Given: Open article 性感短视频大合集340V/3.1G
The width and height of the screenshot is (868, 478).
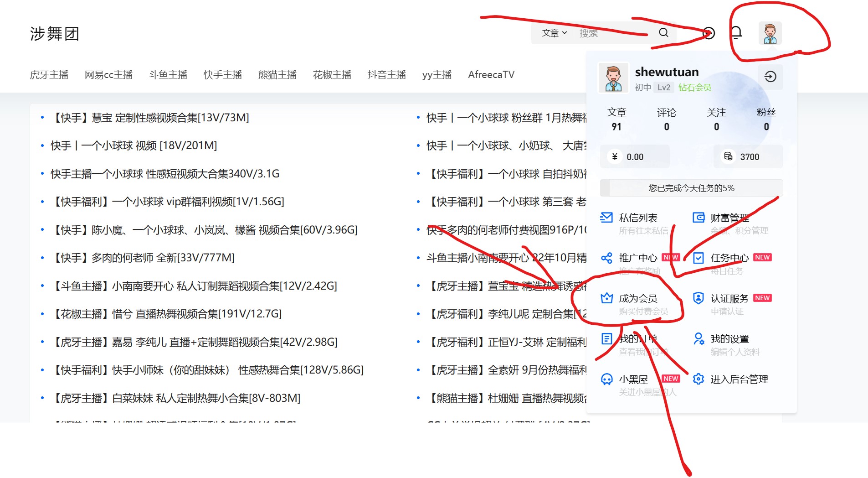Looking at the screenshot, I should tap(165, 174).
